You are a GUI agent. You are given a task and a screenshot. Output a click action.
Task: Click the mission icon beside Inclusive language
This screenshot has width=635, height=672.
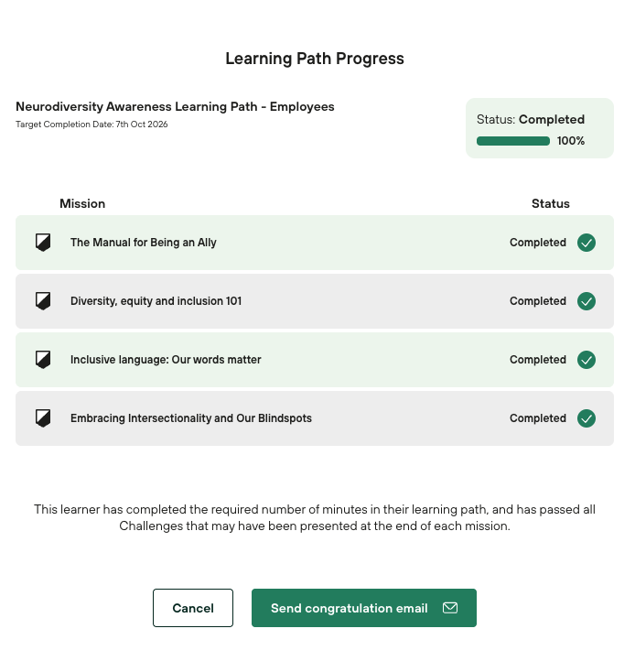point(43,360)
